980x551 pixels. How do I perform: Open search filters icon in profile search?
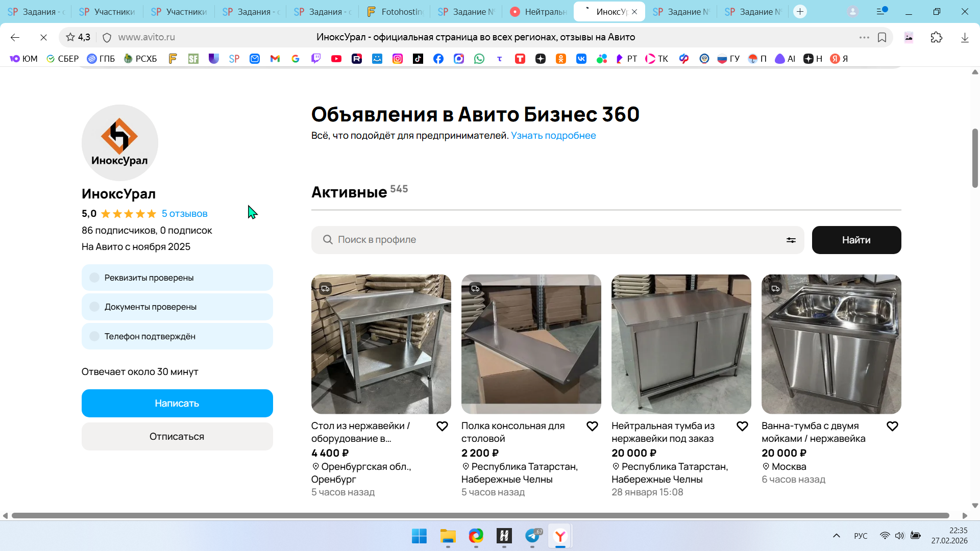[x=791, y=240]
